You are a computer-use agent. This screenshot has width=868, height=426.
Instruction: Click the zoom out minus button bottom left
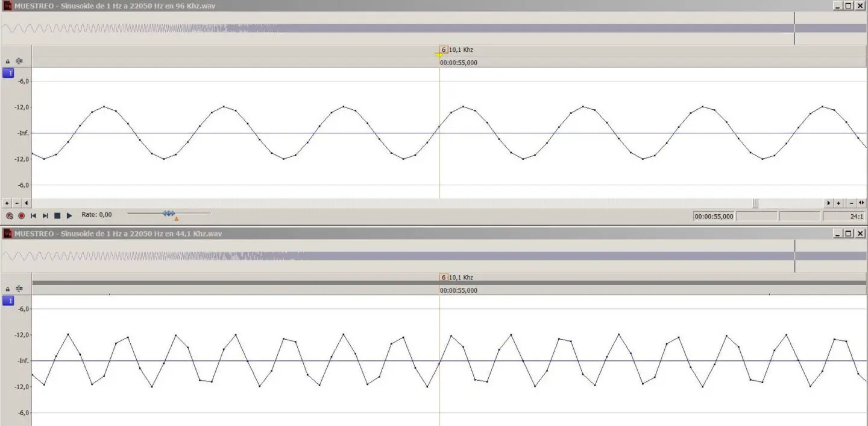[15, 203]
